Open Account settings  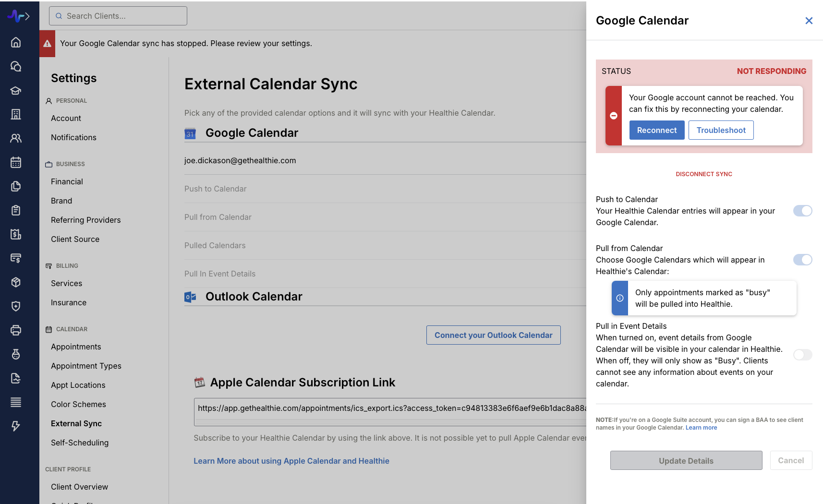tap(66, 118)
